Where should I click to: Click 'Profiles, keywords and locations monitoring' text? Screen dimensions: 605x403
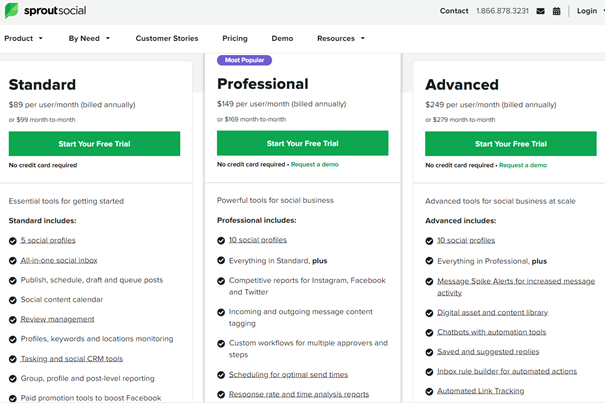click(x=97, y=339)
